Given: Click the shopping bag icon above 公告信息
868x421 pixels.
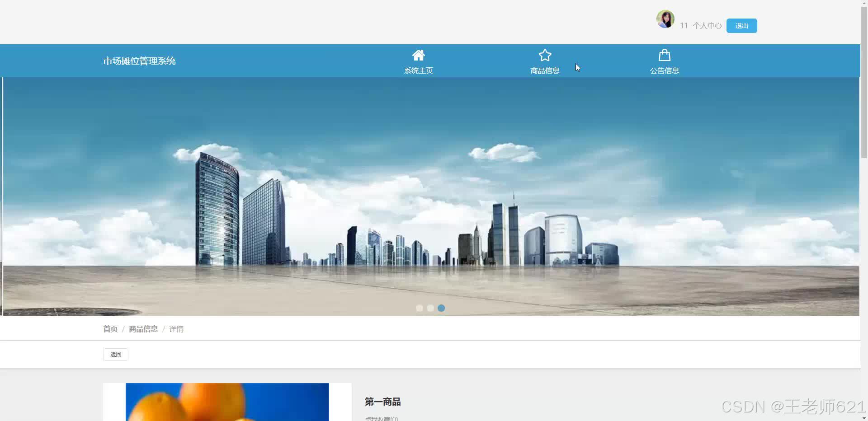Looking at the screenshot, I should point(664,55).
